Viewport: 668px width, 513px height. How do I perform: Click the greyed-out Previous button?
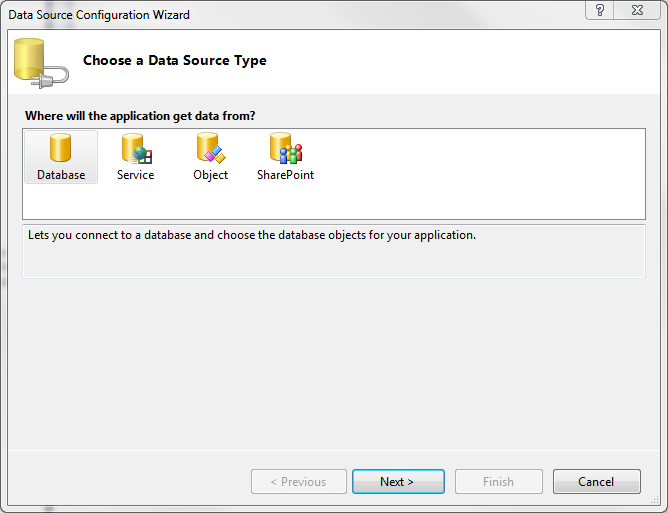(x=298, y=482)
